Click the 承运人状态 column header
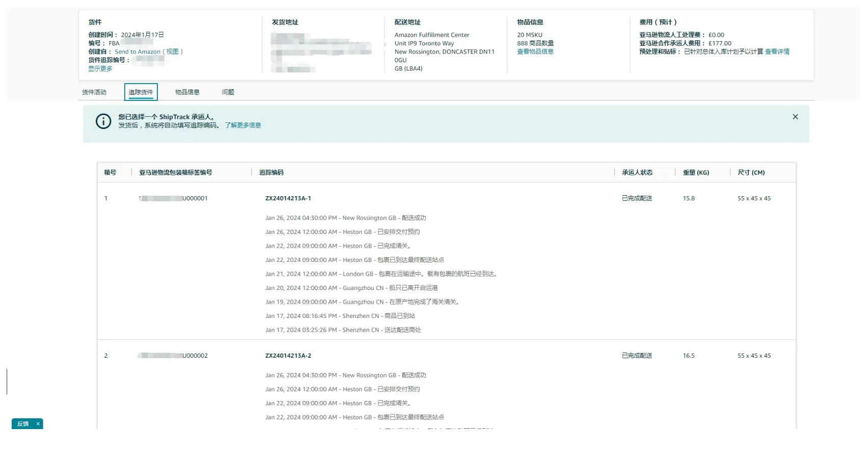Image resolution: width=868 pixels, height=451 pixels. click(637, 172)
